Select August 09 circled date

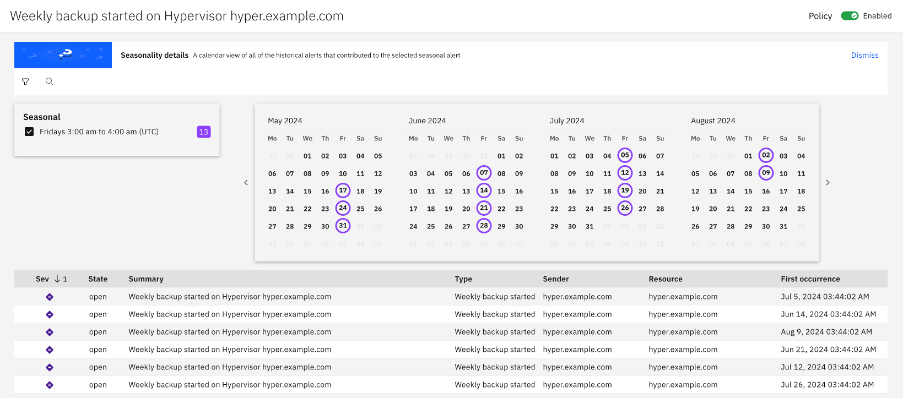point(766,173)
